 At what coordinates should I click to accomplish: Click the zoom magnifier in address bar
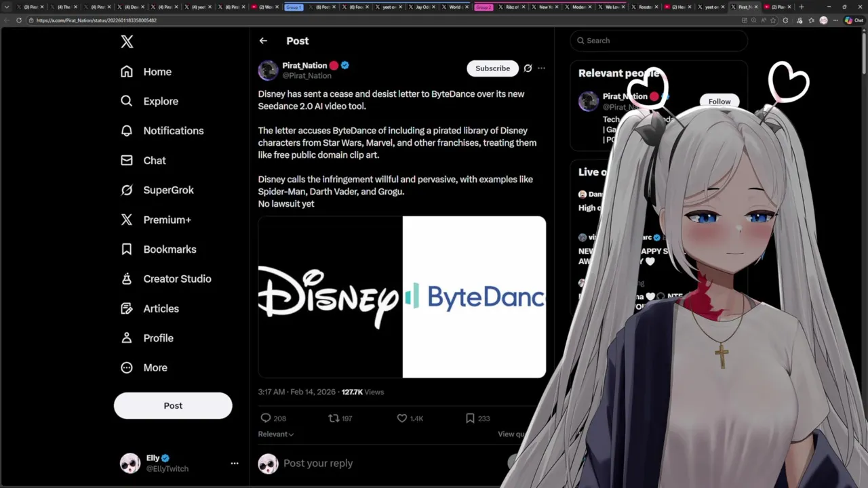coord(753,20)
